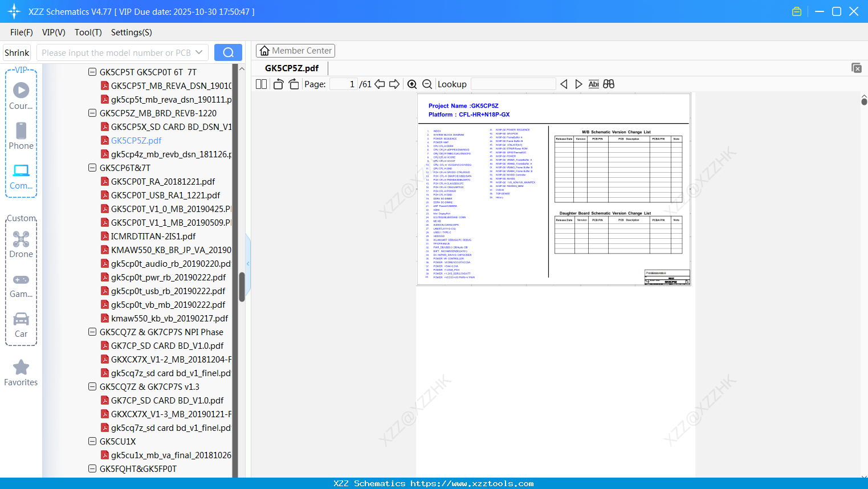Click the file tree vertical scrollbar thumb

(242, 287)
